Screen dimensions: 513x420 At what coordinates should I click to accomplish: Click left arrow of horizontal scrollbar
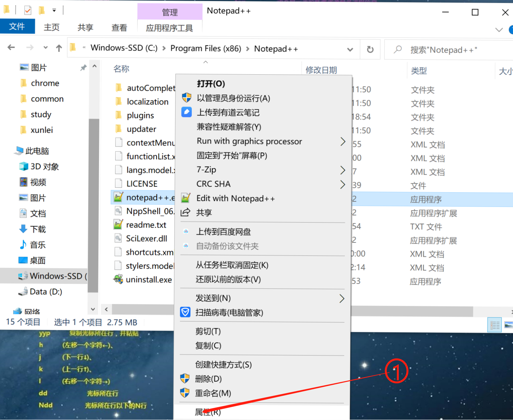tap(106, 309)
